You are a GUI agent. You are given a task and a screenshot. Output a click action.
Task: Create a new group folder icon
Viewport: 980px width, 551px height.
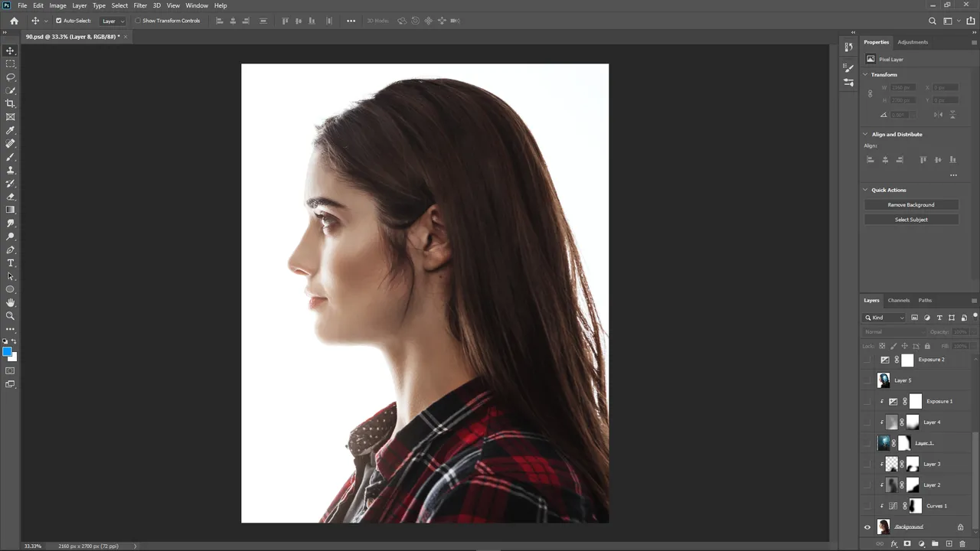[935, 544]
